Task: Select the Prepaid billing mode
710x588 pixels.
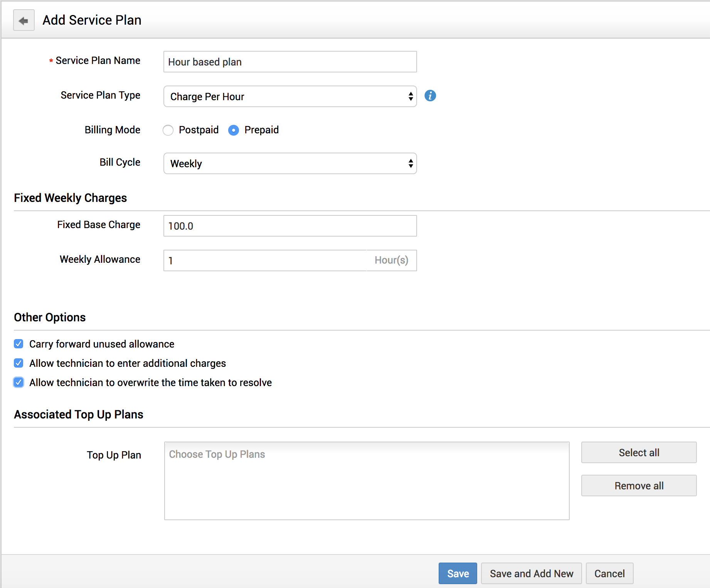Action: coord(234,130)
